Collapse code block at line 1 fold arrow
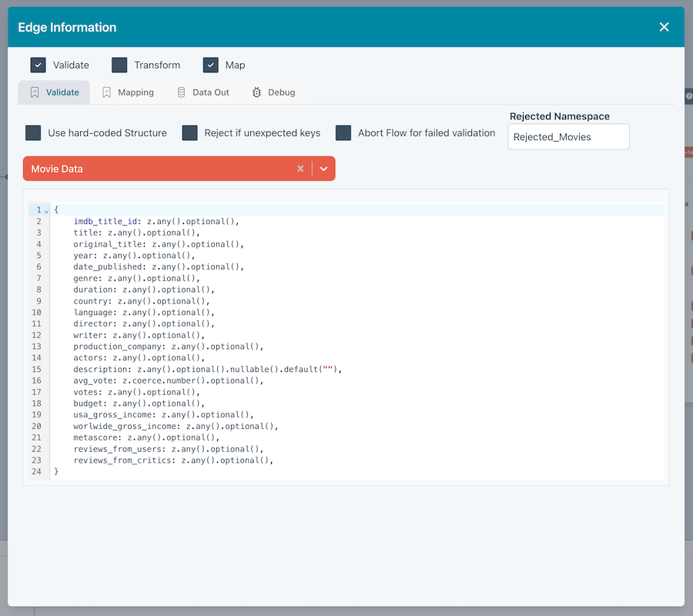Image resolution: width=693 pixels, height=616 pixels. pyautogui.click(x=46, y=210)
